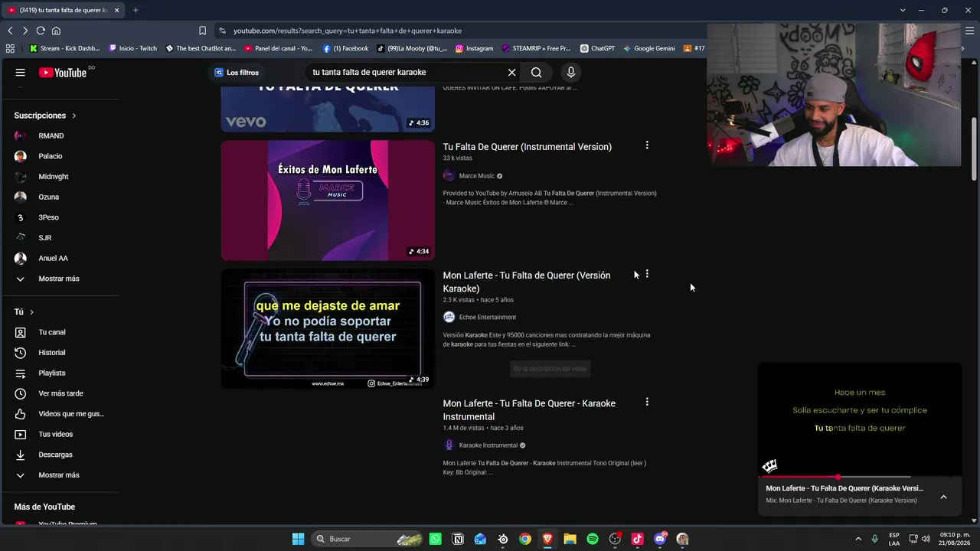Clear the search box text
The image size is (980, 551).
(512, 73)
